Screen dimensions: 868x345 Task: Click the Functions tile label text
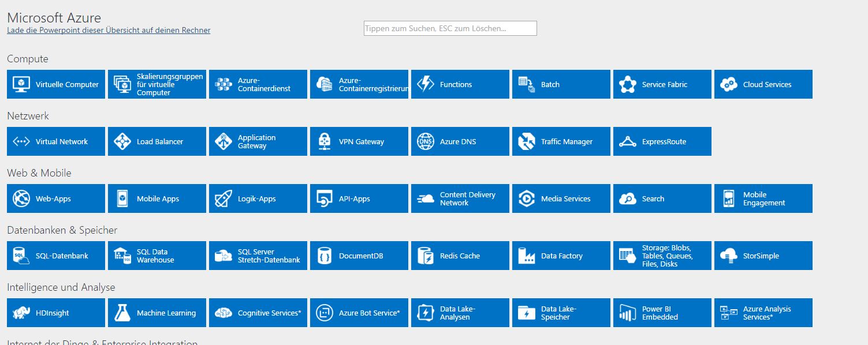pos(456,84)
